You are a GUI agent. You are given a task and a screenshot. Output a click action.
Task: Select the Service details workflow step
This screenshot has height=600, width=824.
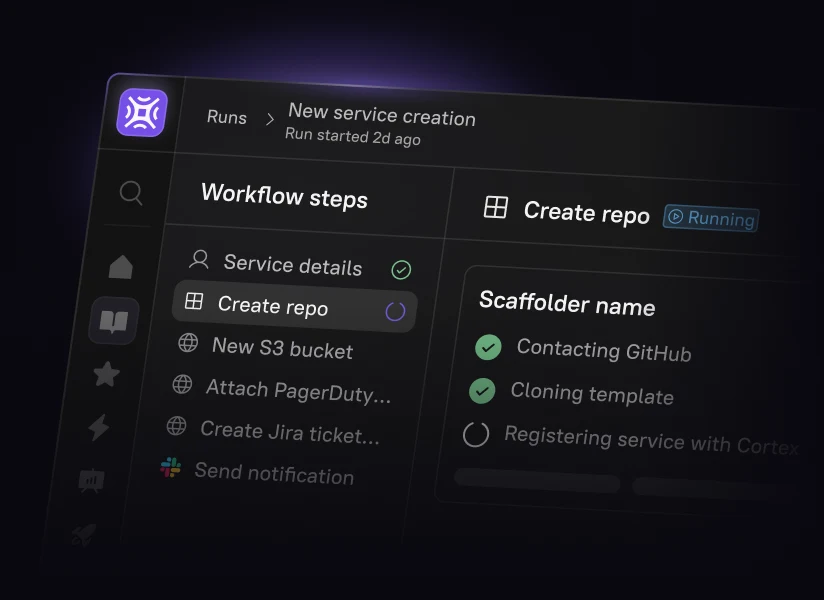point(292,265)
